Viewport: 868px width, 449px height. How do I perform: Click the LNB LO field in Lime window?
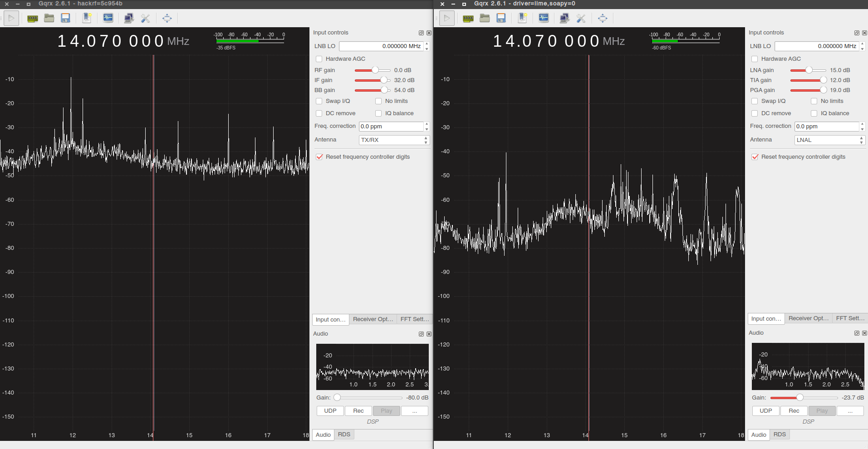[x=817, y=46]
